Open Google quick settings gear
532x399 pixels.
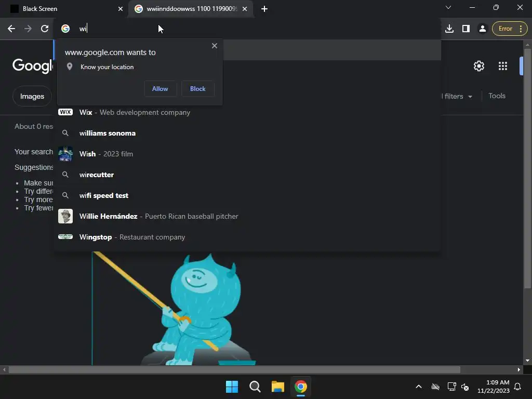click(x=478, y=66)
